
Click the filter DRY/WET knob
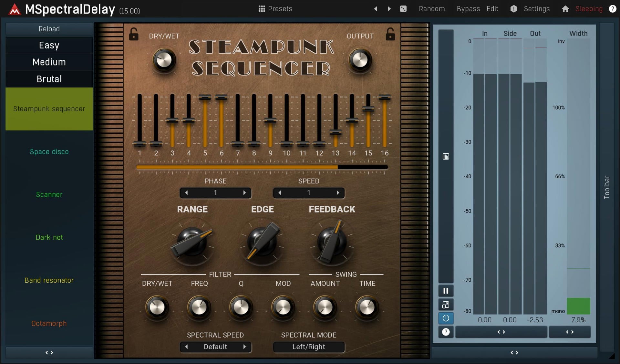(x=157, y=307)
